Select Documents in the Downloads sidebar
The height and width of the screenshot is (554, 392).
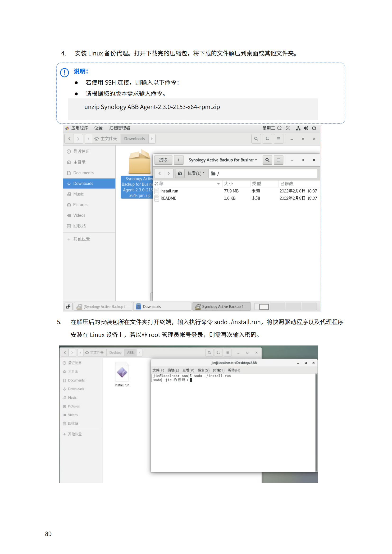(x=89, y=173)
